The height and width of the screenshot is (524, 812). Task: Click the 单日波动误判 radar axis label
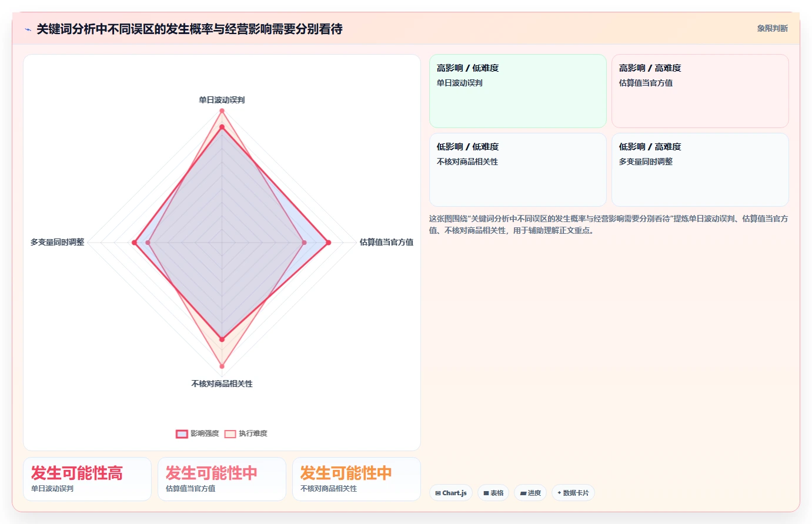tap(222, 100)
